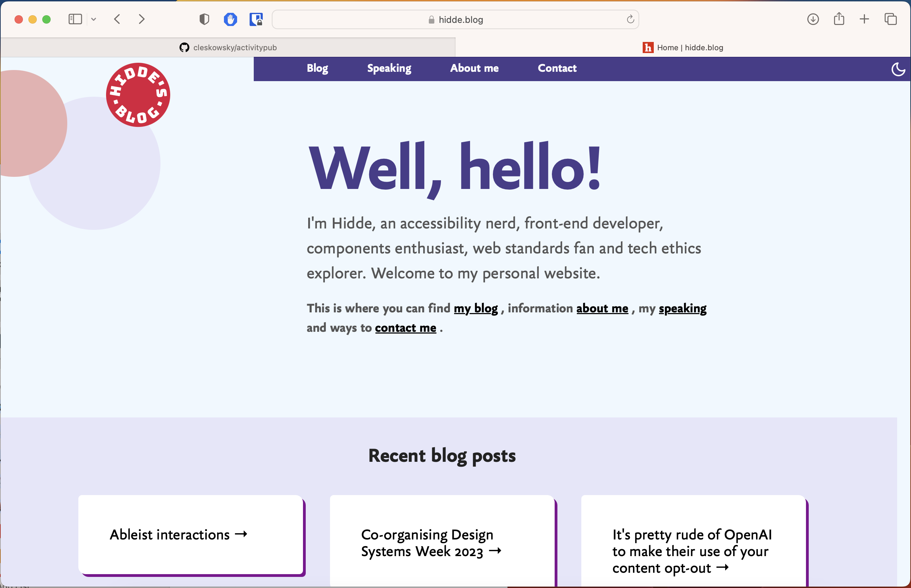Image resolution: width=911 pixels, height=588 pixels.
Task: Toggle the Safari sidebar icon
Action: pos(75,19)
